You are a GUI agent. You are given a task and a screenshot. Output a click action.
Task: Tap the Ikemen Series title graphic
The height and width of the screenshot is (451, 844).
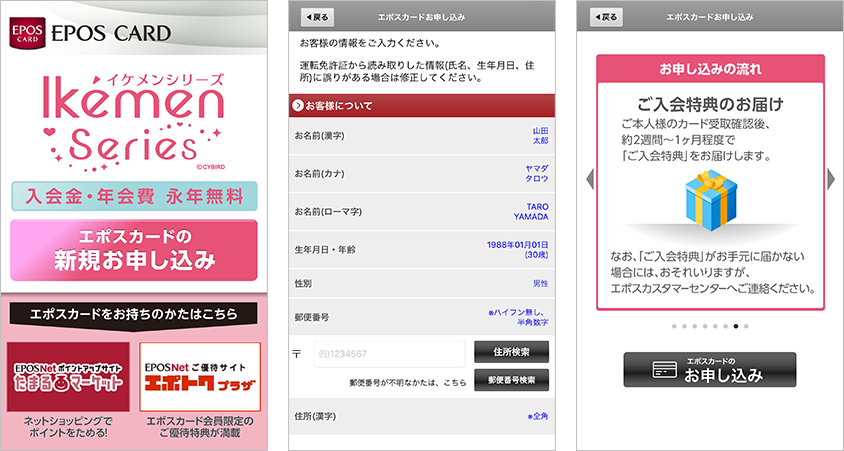pos(133,123)
